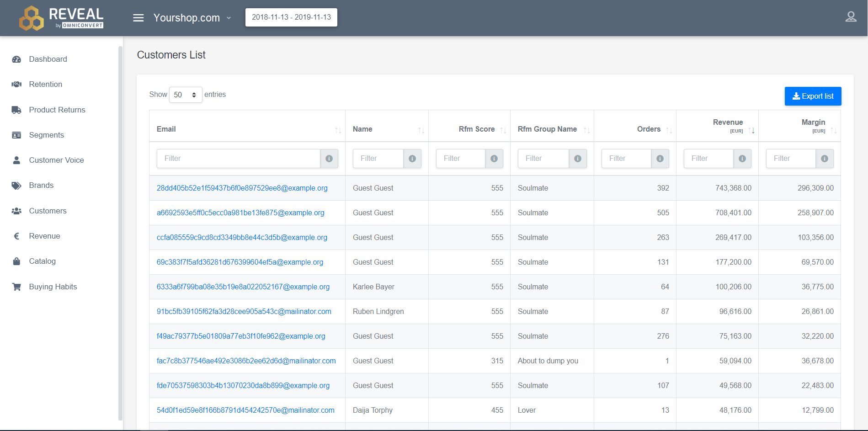Click the Revenue euro icon
This screenshot has height=431, width=868.
pos(16,236)
